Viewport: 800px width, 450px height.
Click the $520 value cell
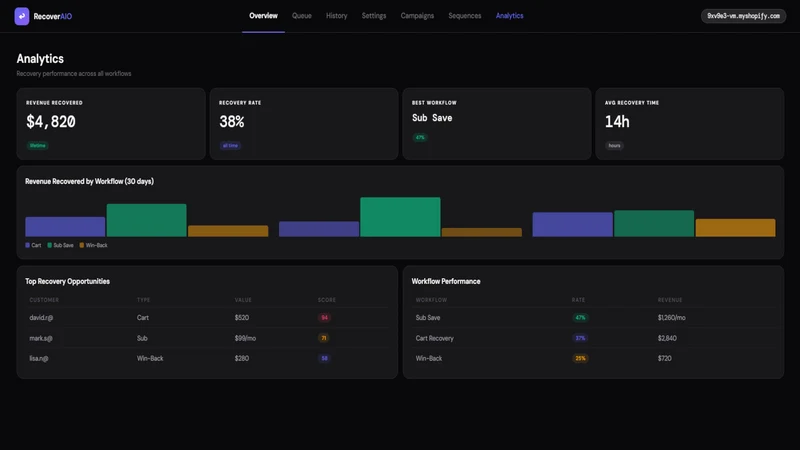pyautogui.click(x=241, y=317)
